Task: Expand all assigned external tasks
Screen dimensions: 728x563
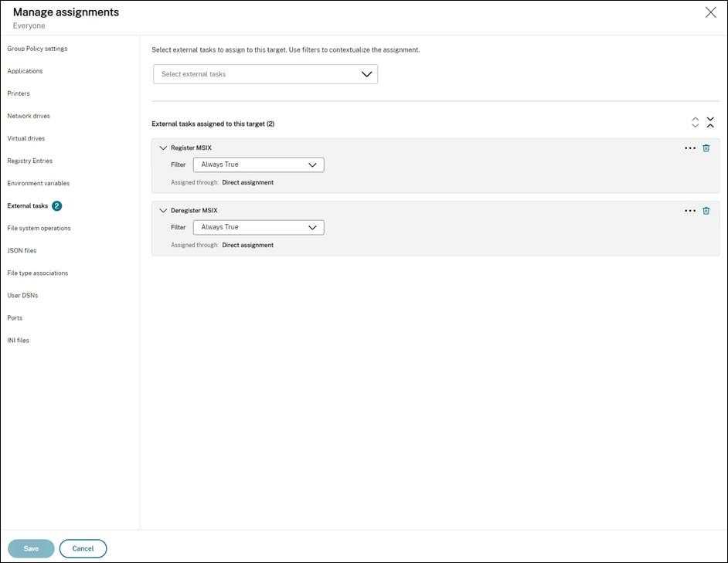Action: click(x=695, y=123)
